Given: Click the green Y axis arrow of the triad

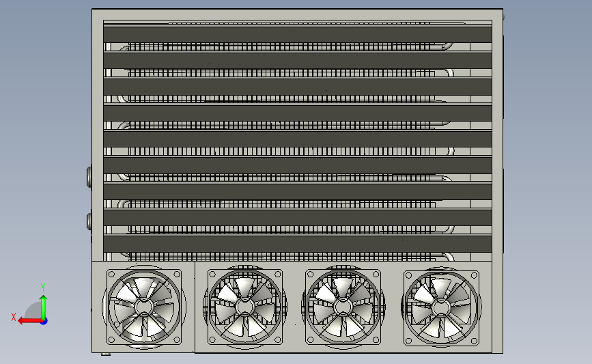Looking at the screenshot, I should coord(44,306).
